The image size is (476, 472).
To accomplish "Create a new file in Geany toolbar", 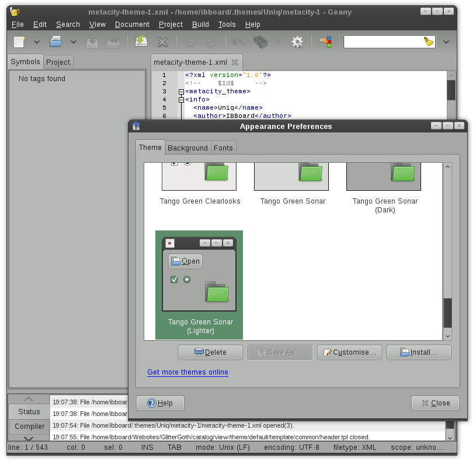I will point(19,42).
